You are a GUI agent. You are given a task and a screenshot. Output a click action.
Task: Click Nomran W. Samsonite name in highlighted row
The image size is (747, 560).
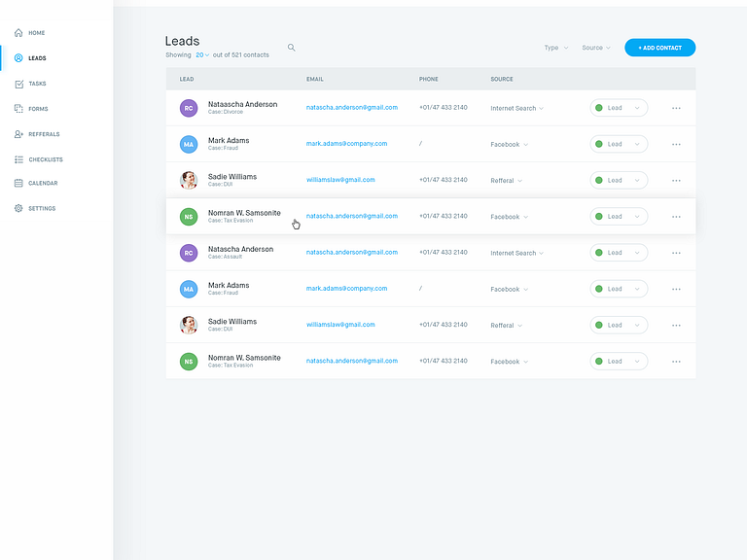[x=244, y=213]
